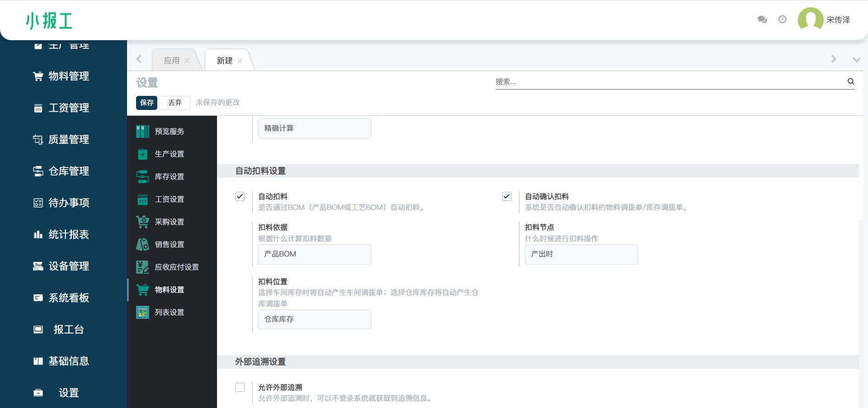The image size is (868, 408).
Task: Click the 宋传泽 user avatar
Action: [811, 19]
